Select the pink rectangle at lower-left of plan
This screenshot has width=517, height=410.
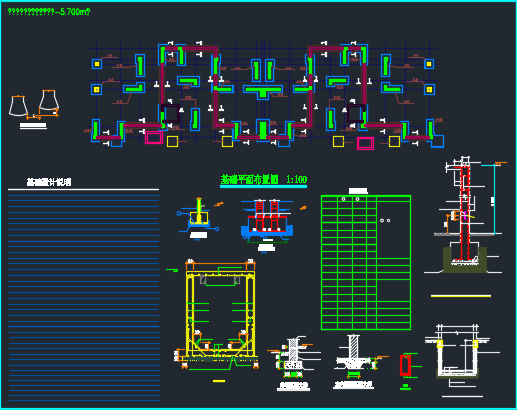pos(154,138)
